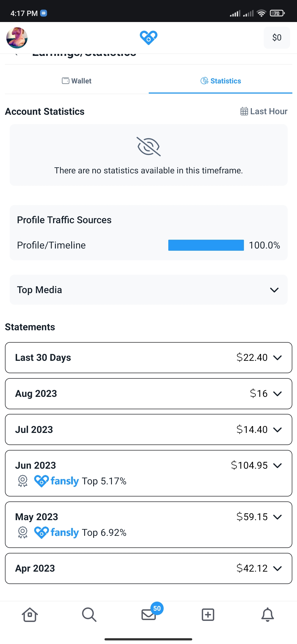Expand the Aug 2023 statement
Image resolution: width=297 pixels, height=644 pixels.
coord(148,394)
